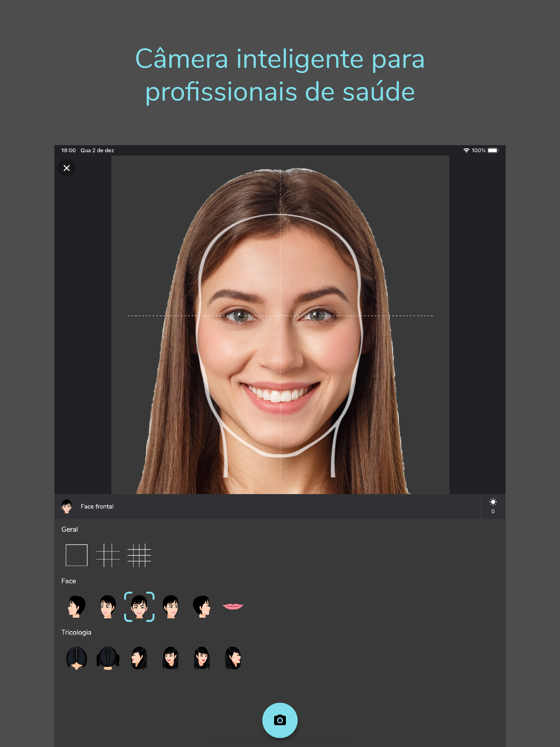Pick trichology top-of-head parting view

76,658
